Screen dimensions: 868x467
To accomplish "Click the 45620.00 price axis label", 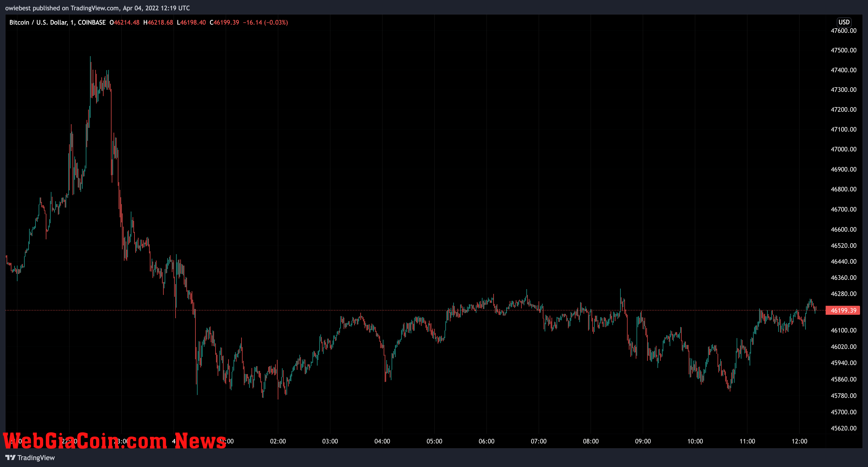I will click(843, 428).
